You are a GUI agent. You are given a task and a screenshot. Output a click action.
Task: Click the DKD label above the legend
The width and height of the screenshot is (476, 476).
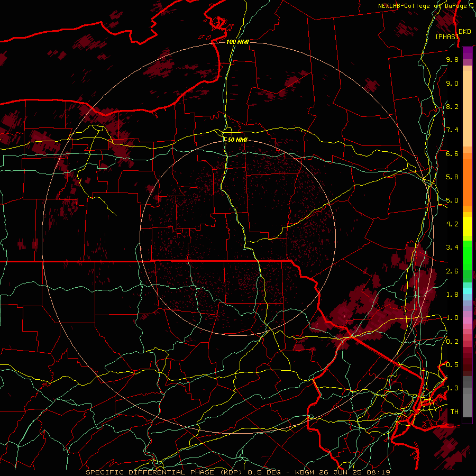465,32
